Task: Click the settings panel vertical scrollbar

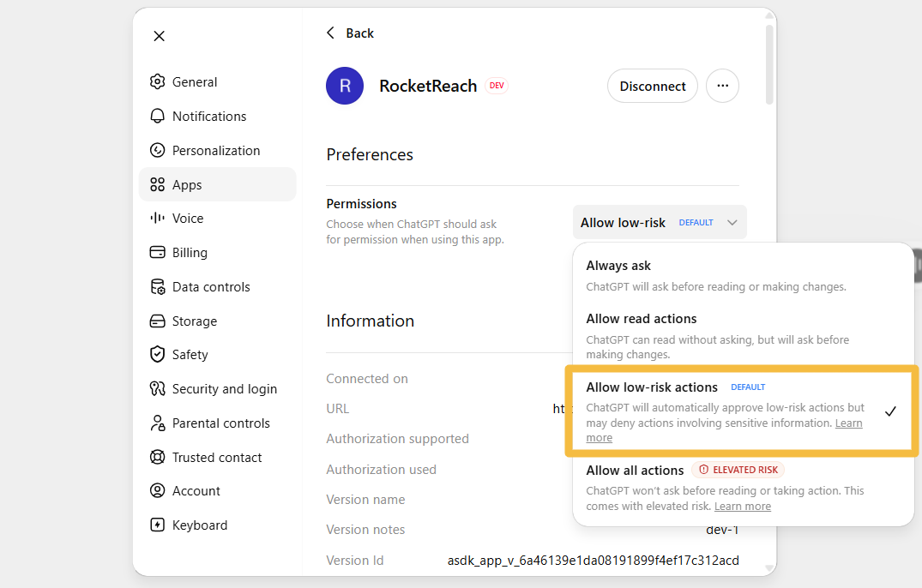Action: tap(769, 64)
